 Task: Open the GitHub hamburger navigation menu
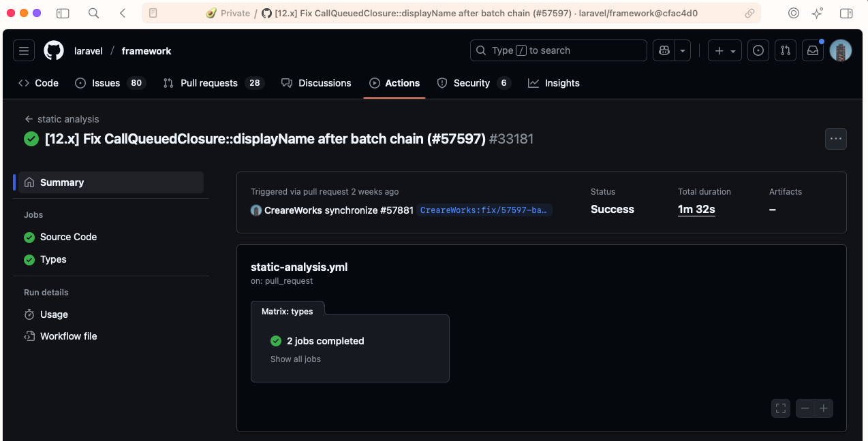pos(24,51)
